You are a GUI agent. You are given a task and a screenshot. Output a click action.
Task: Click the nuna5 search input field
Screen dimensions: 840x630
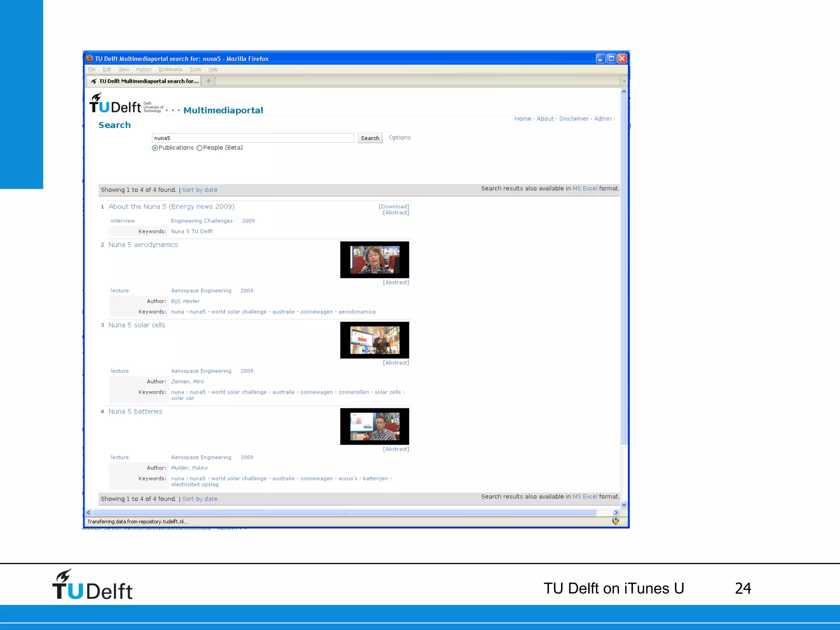(253, 138)
